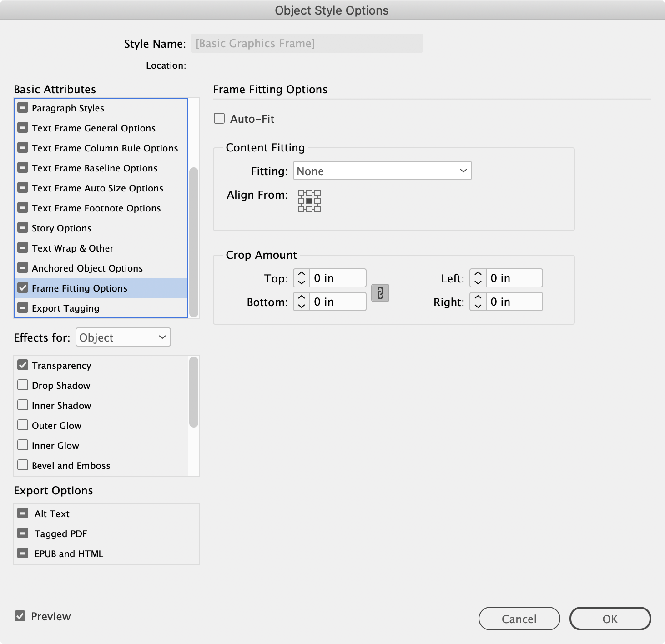This screenshot has height=644, width=665.
Task: Click the Left crop amount field
Action: point(514,278)
